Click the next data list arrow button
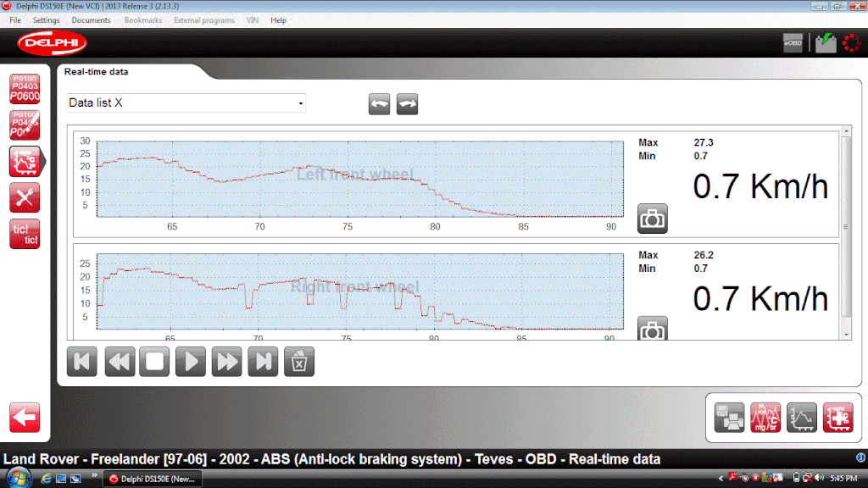Viewport: 868px width, 488px height. 407,104
